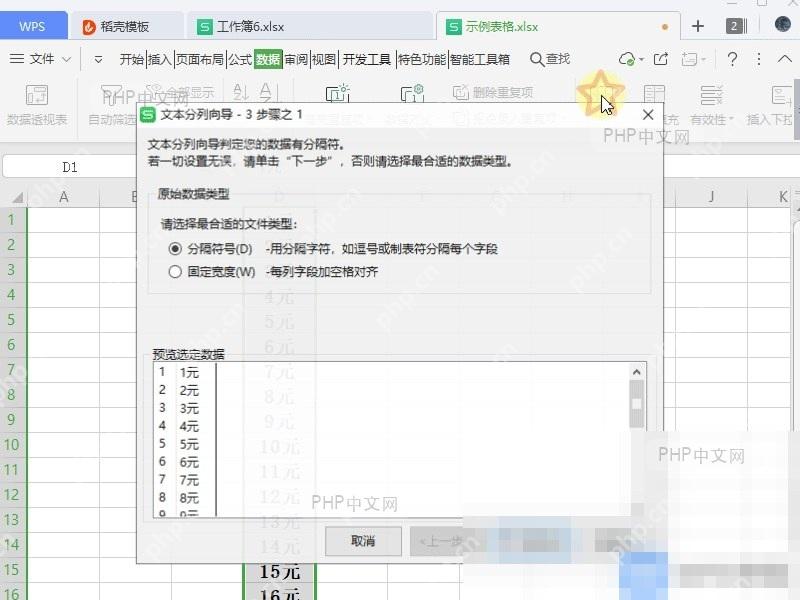Click the 上一步 button in wizard
The width and height of the screenshot is (800, 600).
tap(440, 541)
